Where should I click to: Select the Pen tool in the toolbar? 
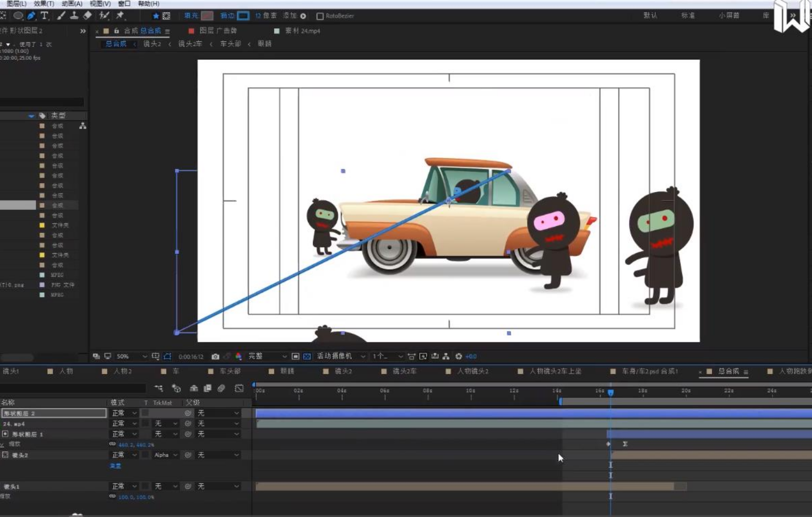tap(31, 16)
